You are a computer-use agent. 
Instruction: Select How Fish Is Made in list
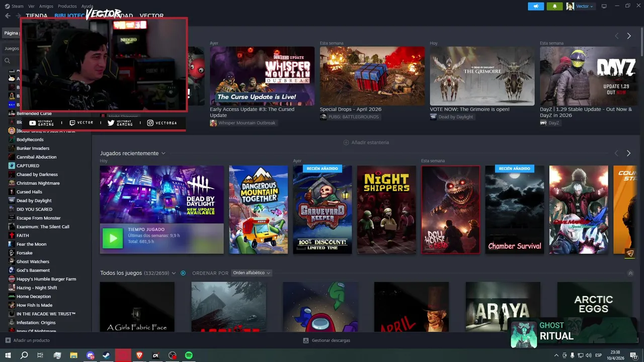[34, 305]
